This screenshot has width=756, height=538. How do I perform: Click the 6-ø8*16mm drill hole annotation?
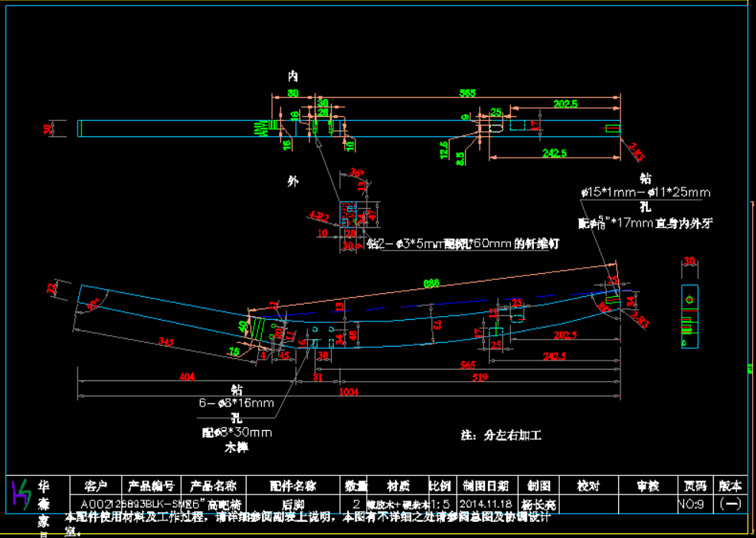point(236,403)
